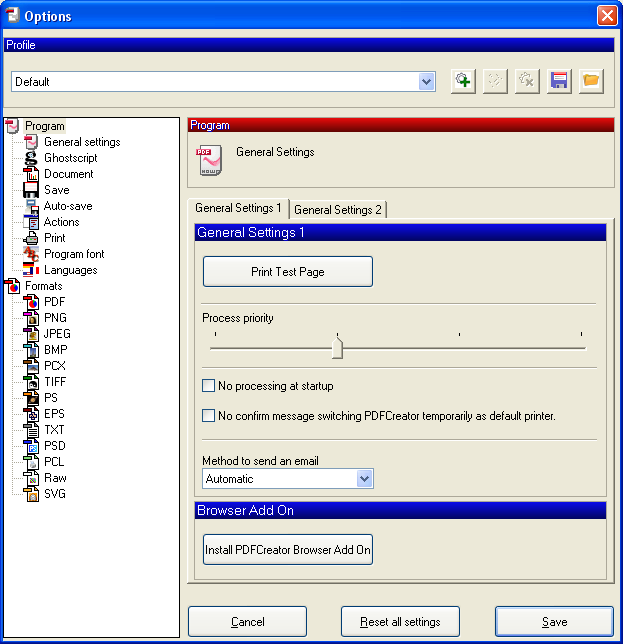This screenshot has height=644, width=623.
Task: Click the Process priority slider thumb
Action: (x=337, y=348)
